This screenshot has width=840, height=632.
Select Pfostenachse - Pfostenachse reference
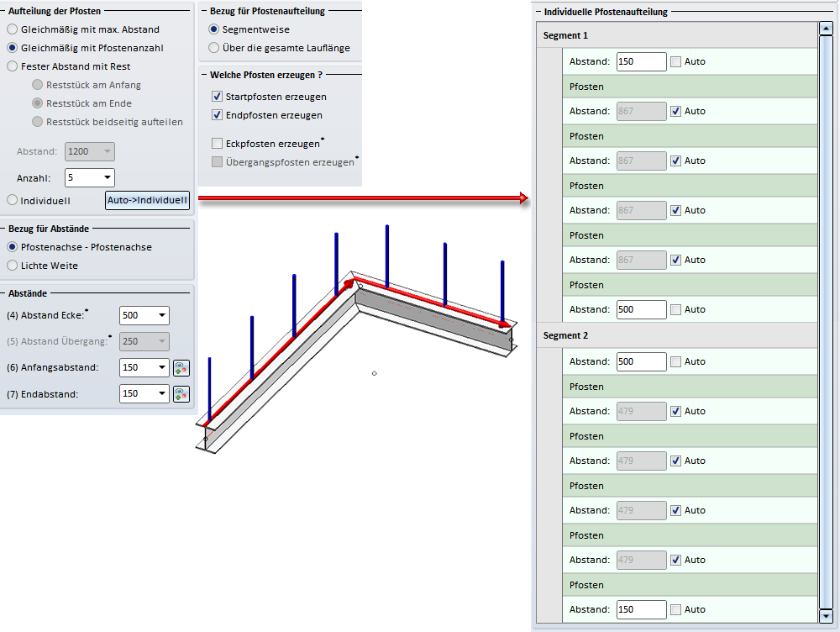pyautogui.click(x=12, y=247)
